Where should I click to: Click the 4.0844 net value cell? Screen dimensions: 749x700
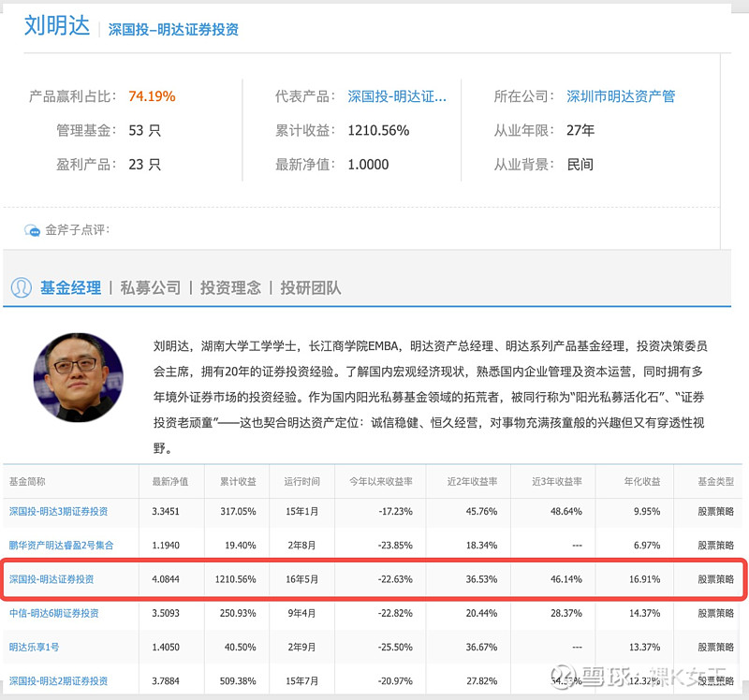click(166, 579)
